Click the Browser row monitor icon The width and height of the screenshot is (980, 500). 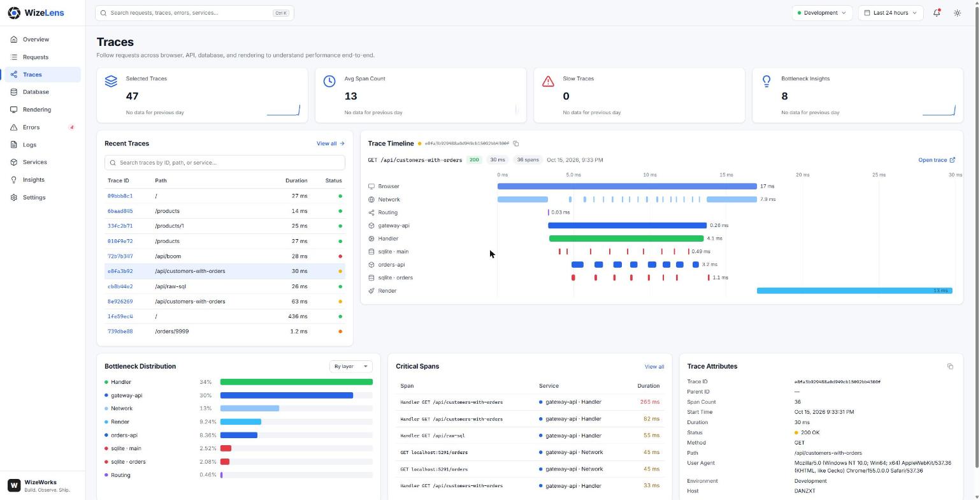(371, 186)
